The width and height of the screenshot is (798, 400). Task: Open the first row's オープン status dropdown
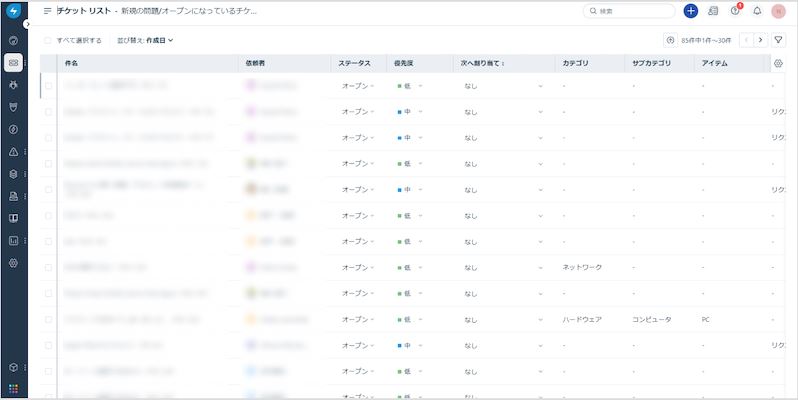(x=359, y=86)
